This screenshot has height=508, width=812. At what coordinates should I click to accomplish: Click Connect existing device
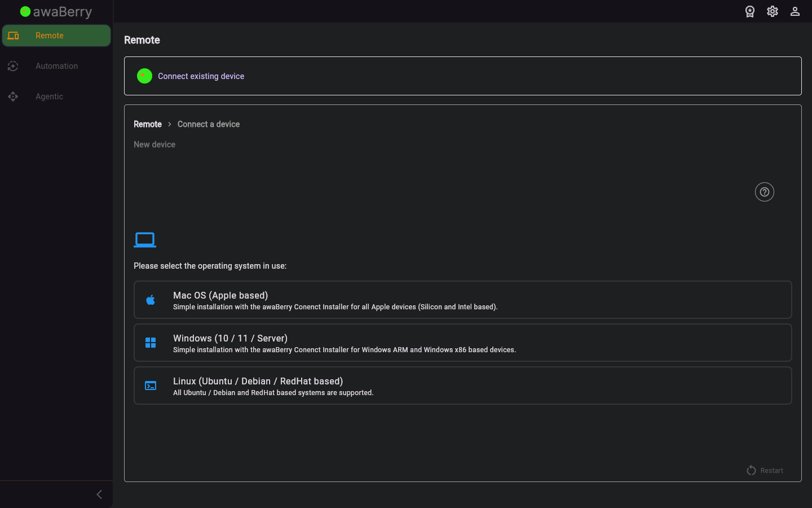(x=463, y=76)
